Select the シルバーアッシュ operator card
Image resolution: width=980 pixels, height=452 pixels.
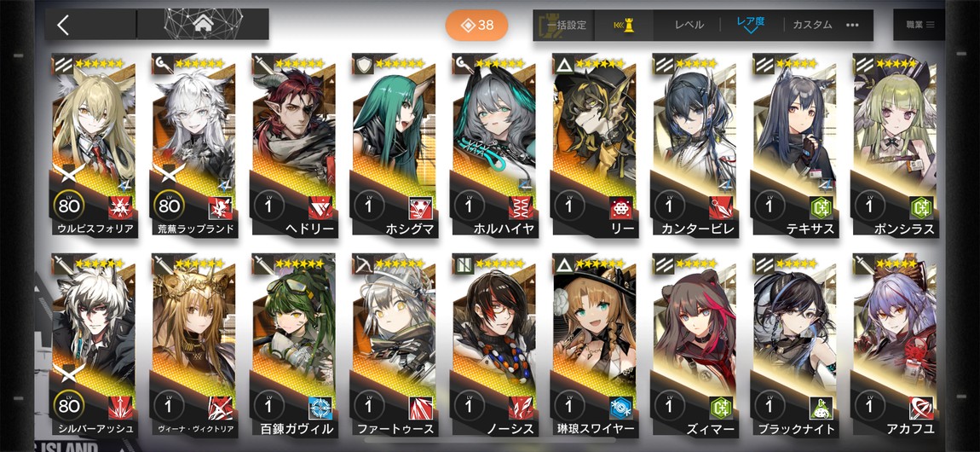pos(95,345)
